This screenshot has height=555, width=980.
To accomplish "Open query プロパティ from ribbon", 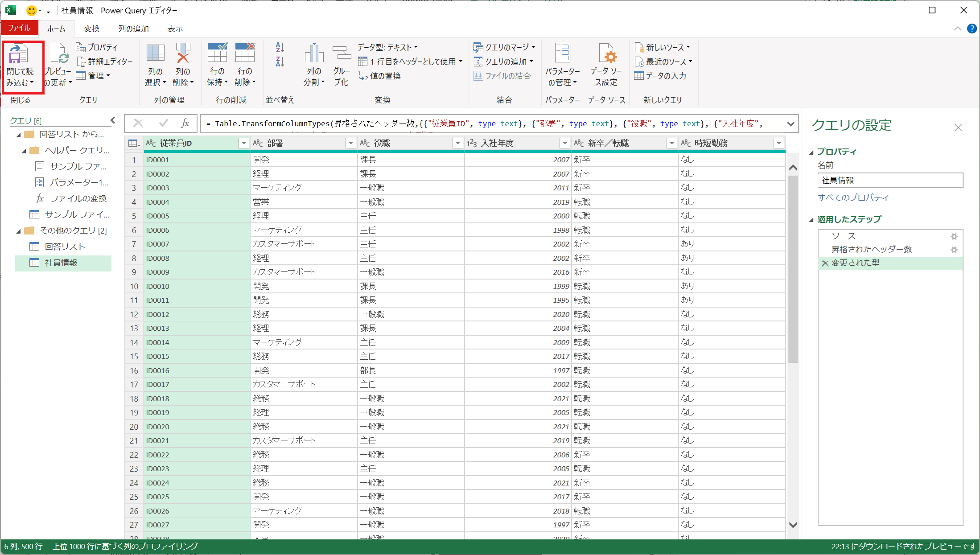I will pyautogui.click(x=97, y=47).
